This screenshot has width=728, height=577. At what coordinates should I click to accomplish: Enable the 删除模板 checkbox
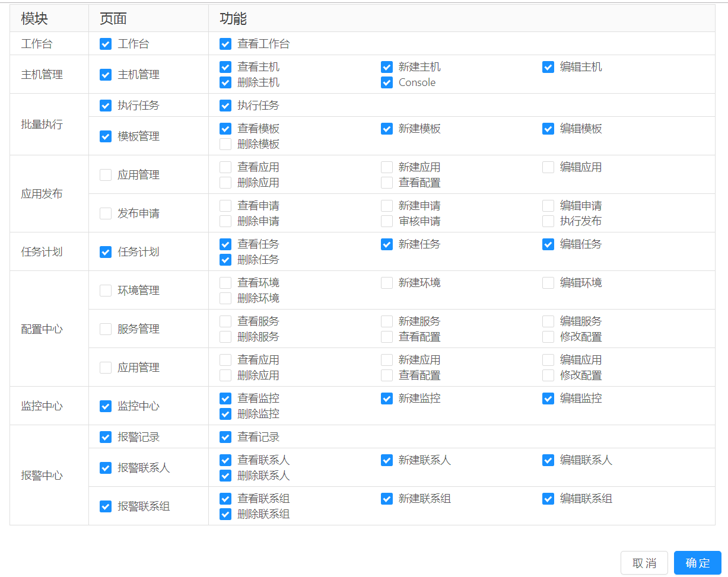(x=225, y=144)
